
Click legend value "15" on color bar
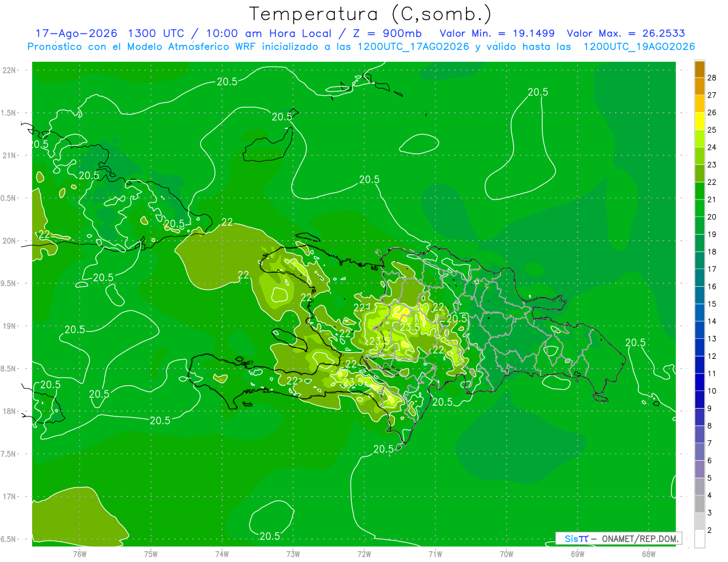[x=712, y=304]
